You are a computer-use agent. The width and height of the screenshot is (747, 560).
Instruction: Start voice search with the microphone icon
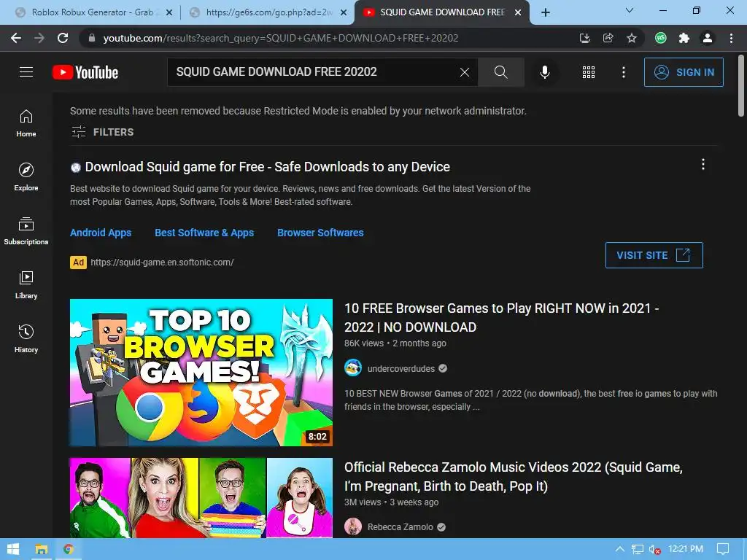pyautogui.click(x=544, y=72)
